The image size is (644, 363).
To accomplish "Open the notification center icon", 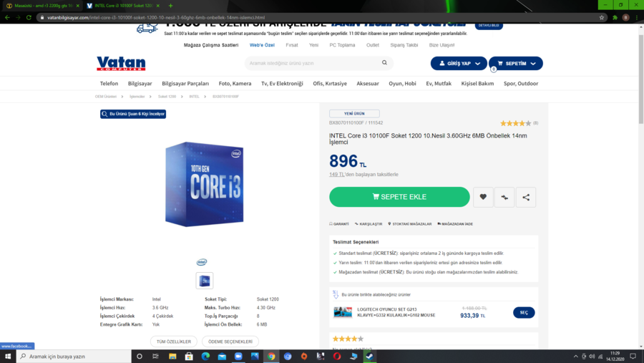I will point(633,356).
